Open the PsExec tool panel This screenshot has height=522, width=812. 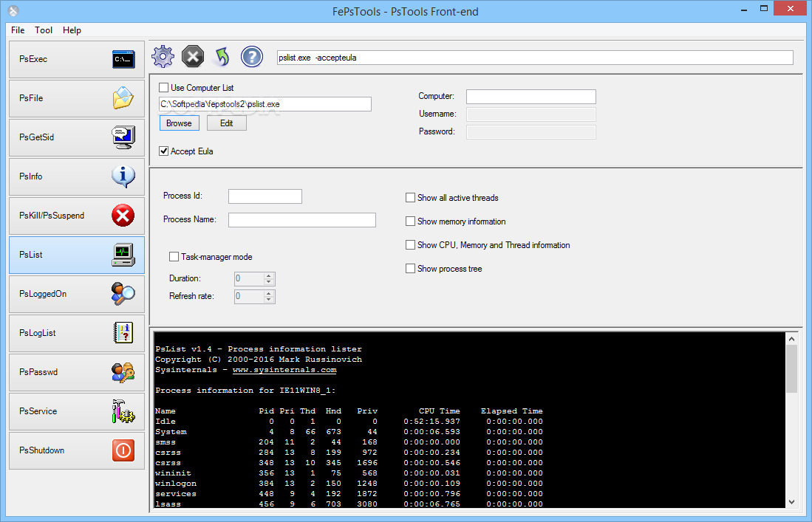click(x=77, y=59)
